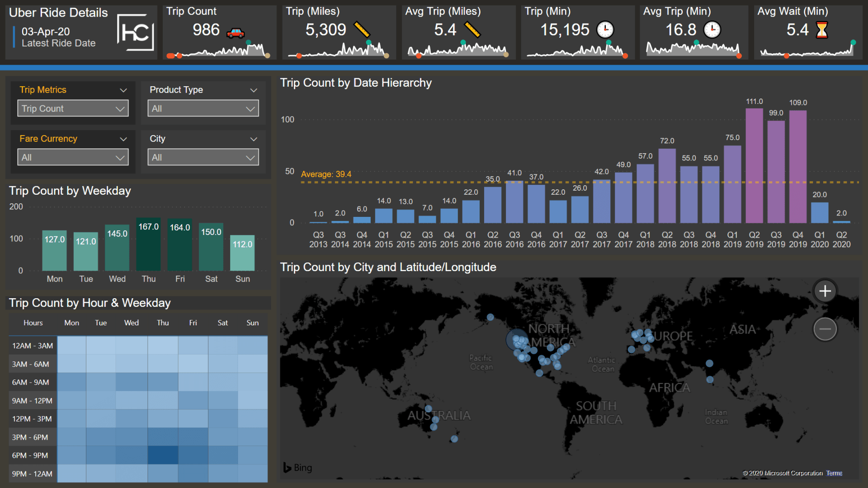868x488 pixels.
Task: Open the Trip Count metric dropdown
Action: coord(73,108)
